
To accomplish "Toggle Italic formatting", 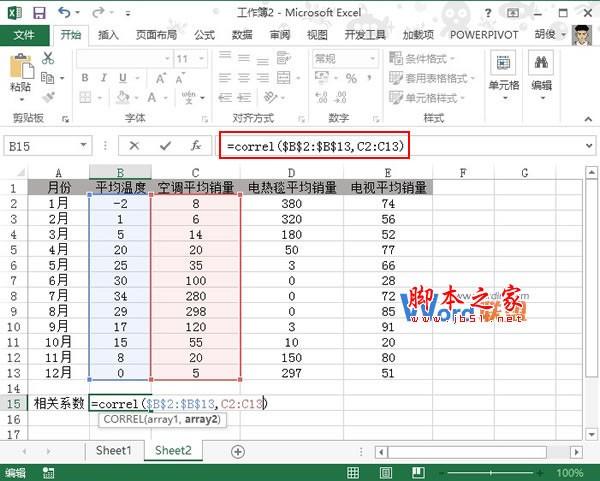I will pos(103,78).
